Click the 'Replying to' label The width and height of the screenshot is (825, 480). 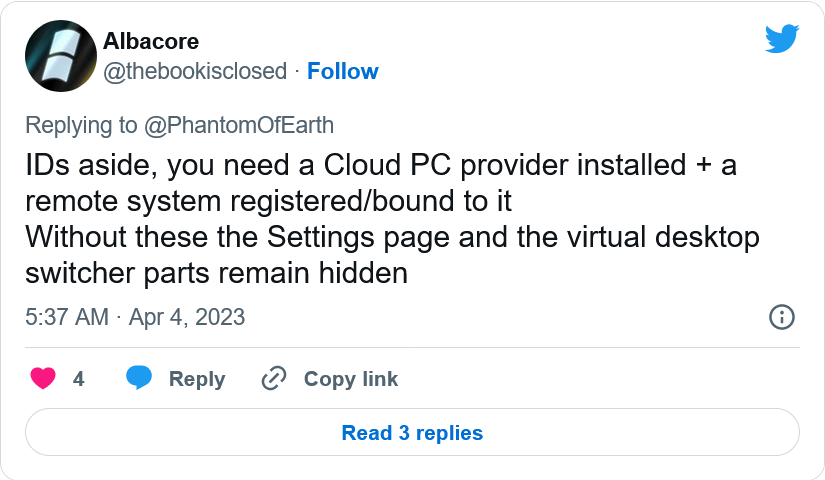point(81,125)
